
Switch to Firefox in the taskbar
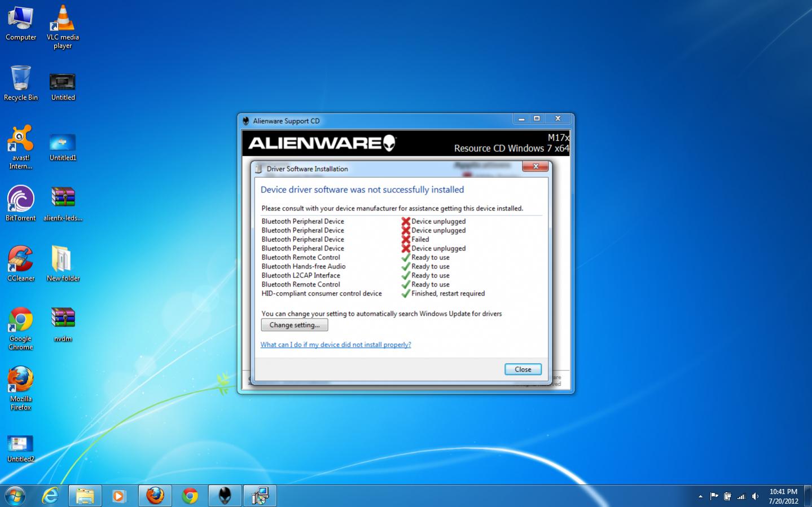(155, 496)
